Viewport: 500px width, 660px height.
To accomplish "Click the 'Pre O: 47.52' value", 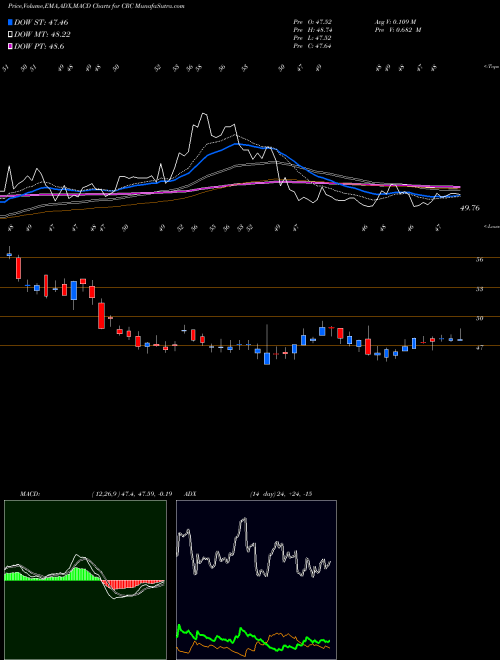I will coord(312,21).
